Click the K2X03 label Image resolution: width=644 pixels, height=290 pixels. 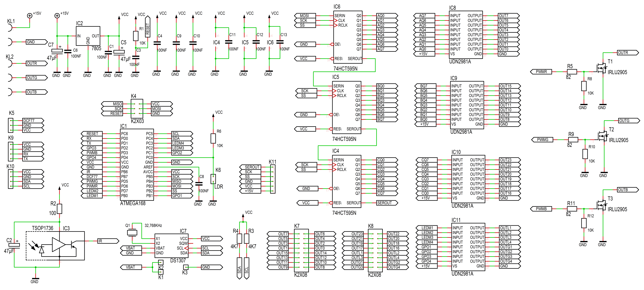click(x=137, y=121)
